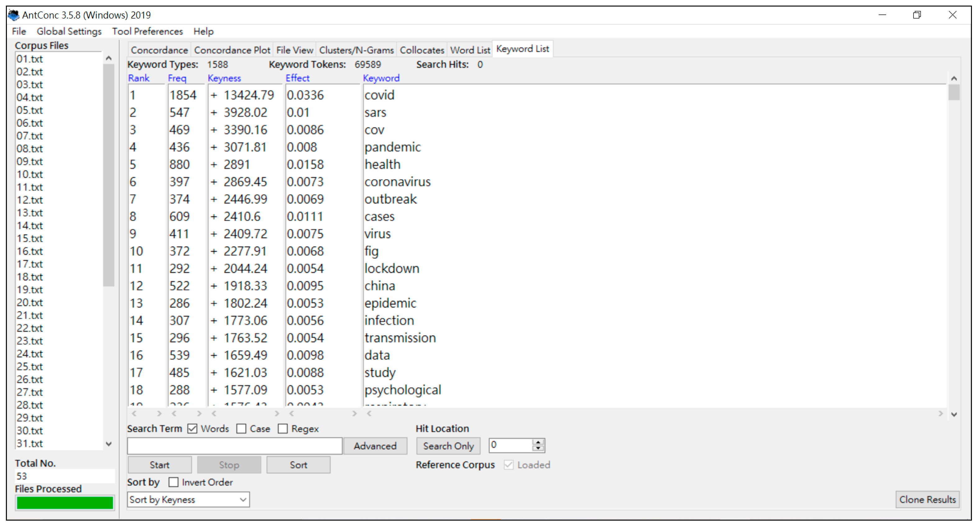Click the results list vertical scrollbar thumb
This screenshot has height=529, width=980.
click(x=954, y=92)
